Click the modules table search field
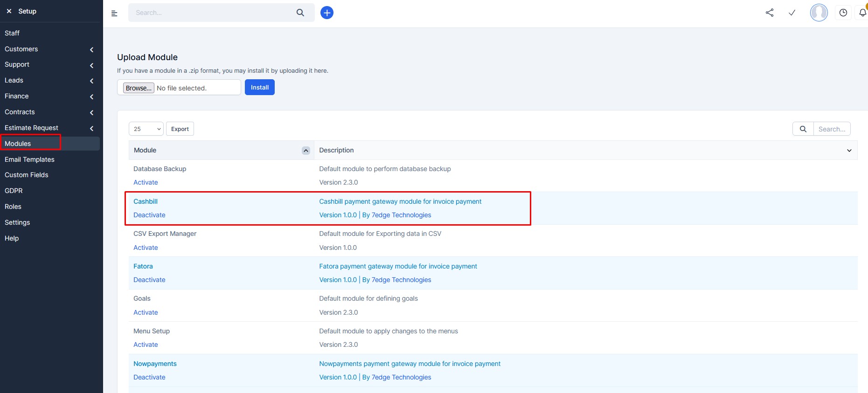Viewport: 868px width, 393px height. (832, 129)
